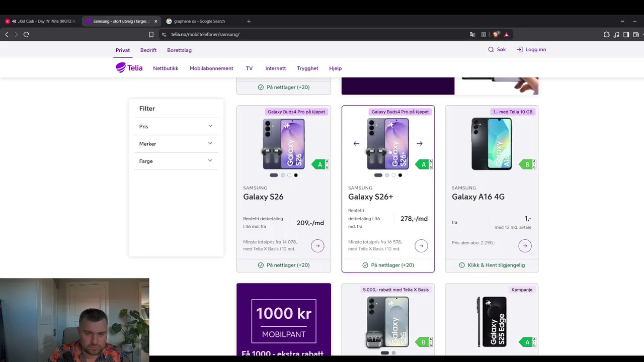This screenshot has height=362, width=644.
Task: Click the translate page icon in address bar
Action: (472, 35)
